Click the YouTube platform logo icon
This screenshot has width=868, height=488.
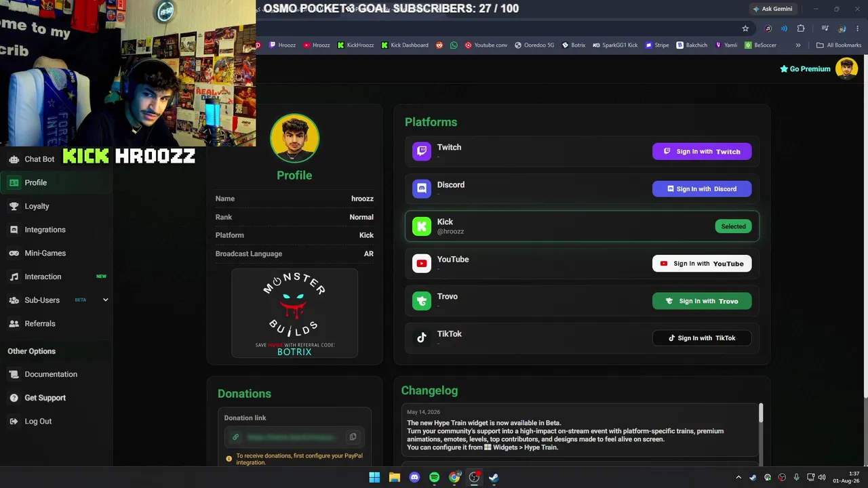[x=422, y=264]
